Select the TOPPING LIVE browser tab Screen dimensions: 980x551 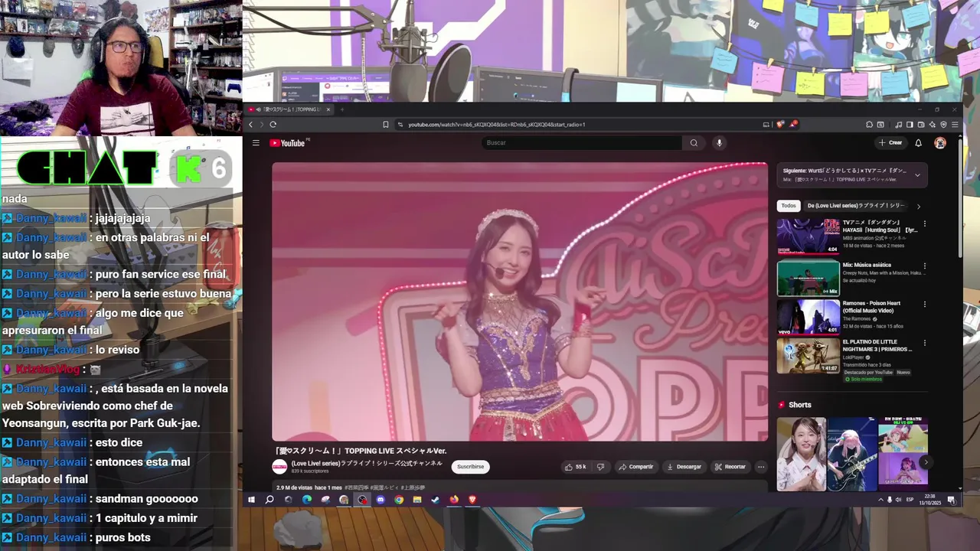click(289, 109)
